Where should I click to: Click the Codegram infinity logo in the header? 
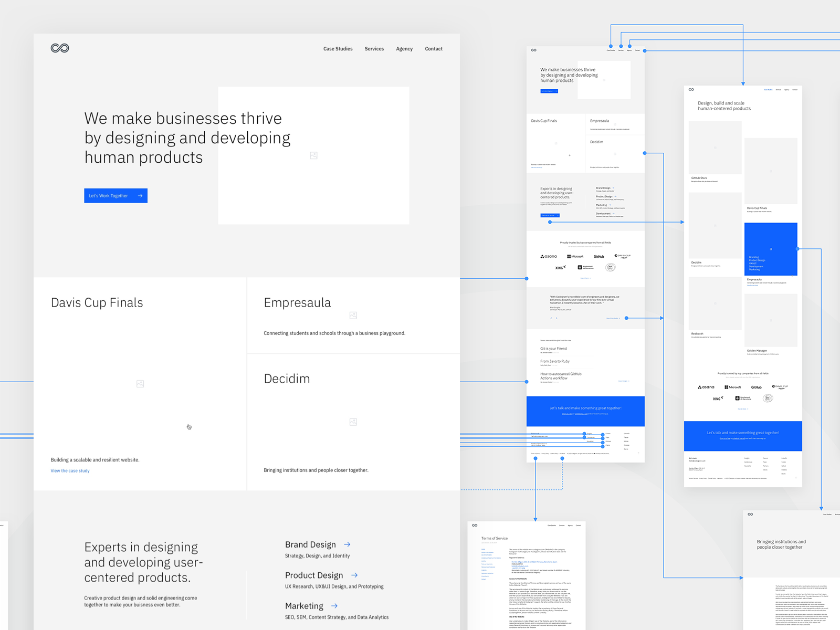(x=60, y=48)
